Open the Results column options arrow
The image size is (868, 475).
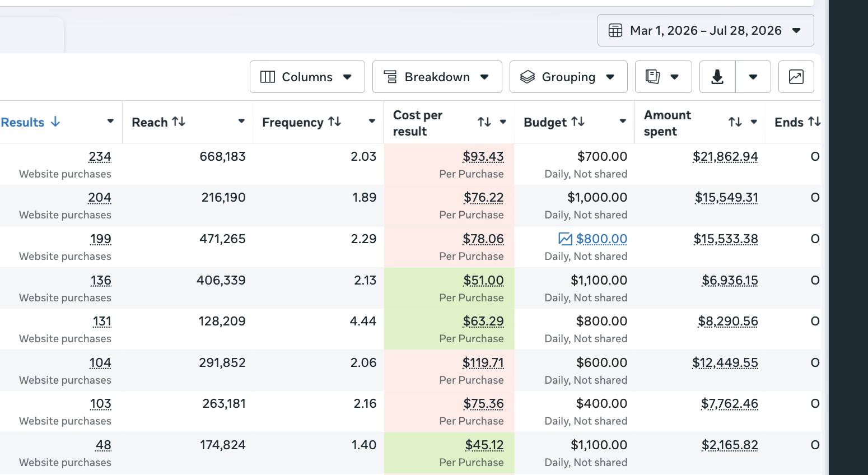coord(110,122)
